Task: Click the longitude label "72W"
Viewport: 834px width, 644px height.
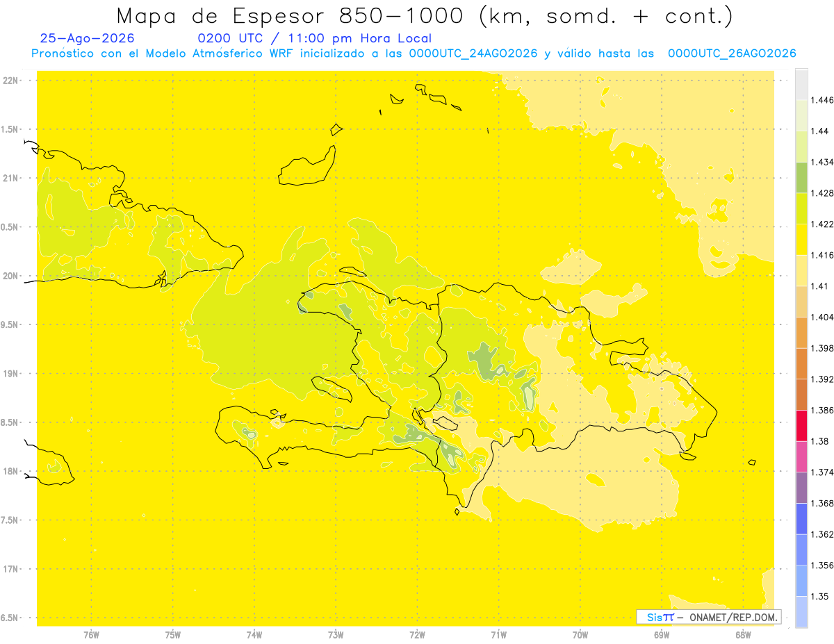Action: (417, 635)
